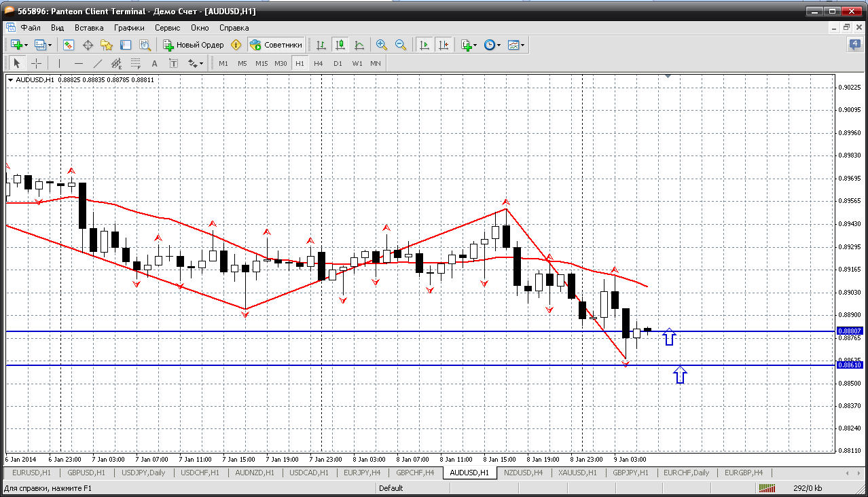
Task: Select the horizontal line tool
Action: click(79, 63)
